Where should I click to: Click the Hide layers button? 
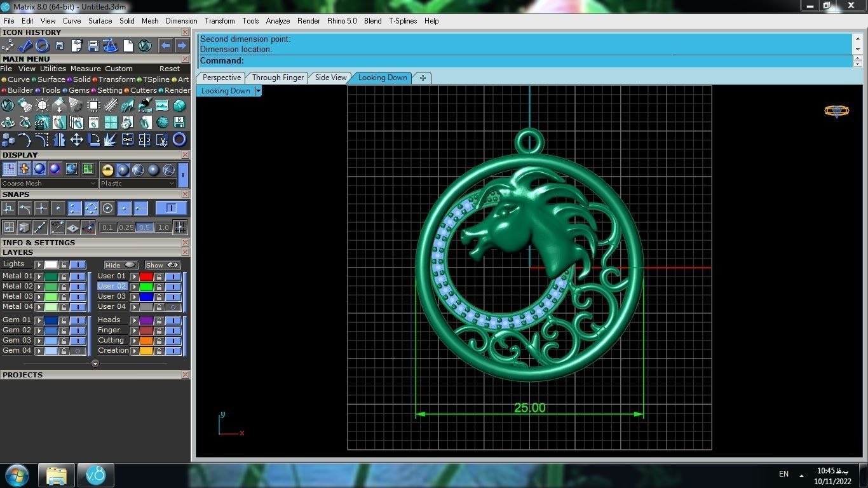click(x=121, y=265)
